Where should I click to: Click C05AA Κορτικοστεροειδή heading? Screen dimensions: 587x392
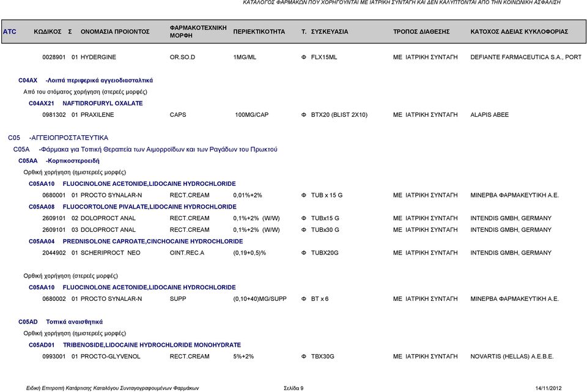[x=59, y=161]
